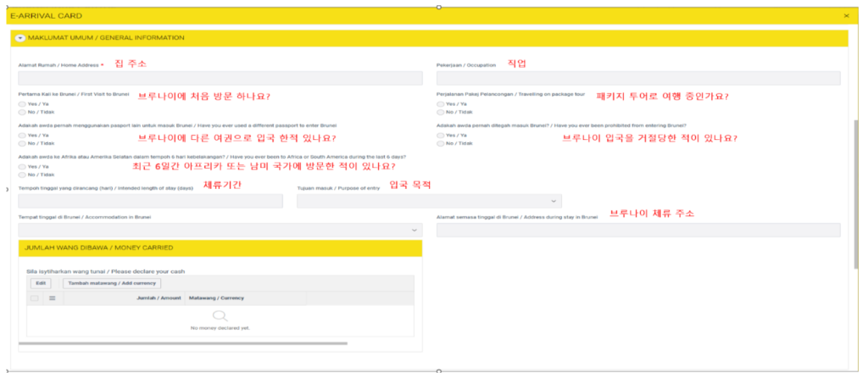Click the Occupation input field
The width and height of the screenshot is (868, 378).
point(637,79)
